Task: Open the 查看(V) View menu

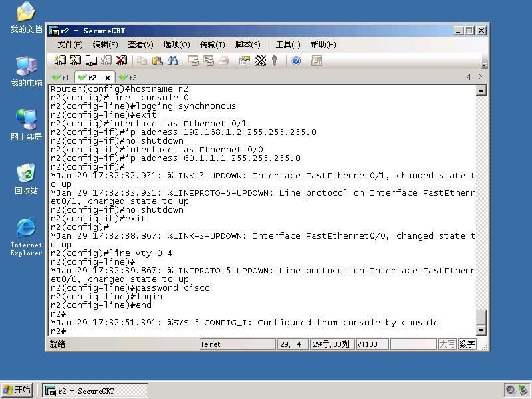Action: point(140,45)
